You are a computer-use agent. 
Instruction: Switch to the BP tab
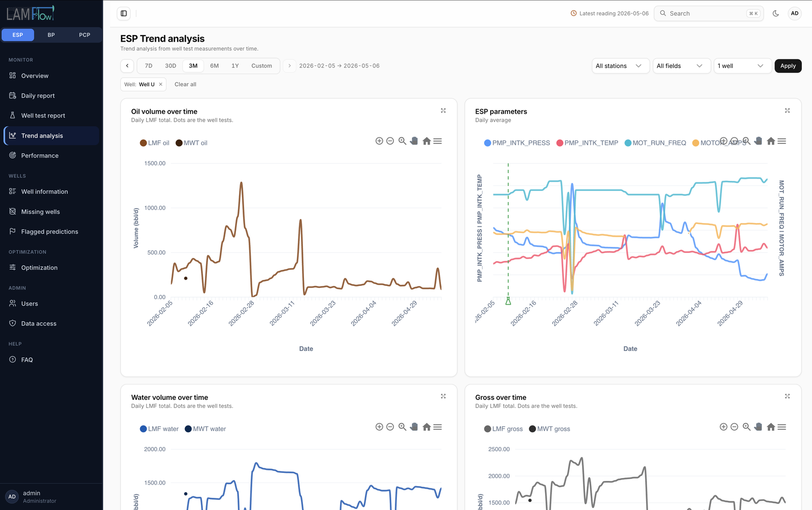click(x=51, y=35)
